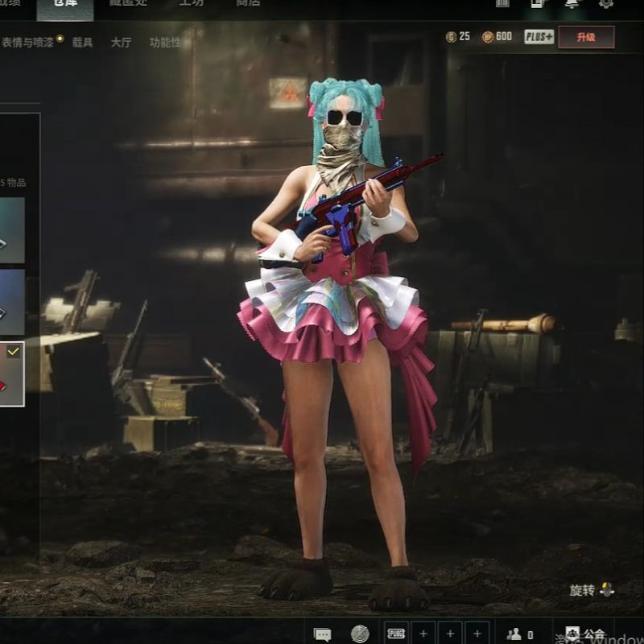This screenshot has height=644, width=644.
Task: Open the friends list icon showing 0
Action: coord(520,634)
